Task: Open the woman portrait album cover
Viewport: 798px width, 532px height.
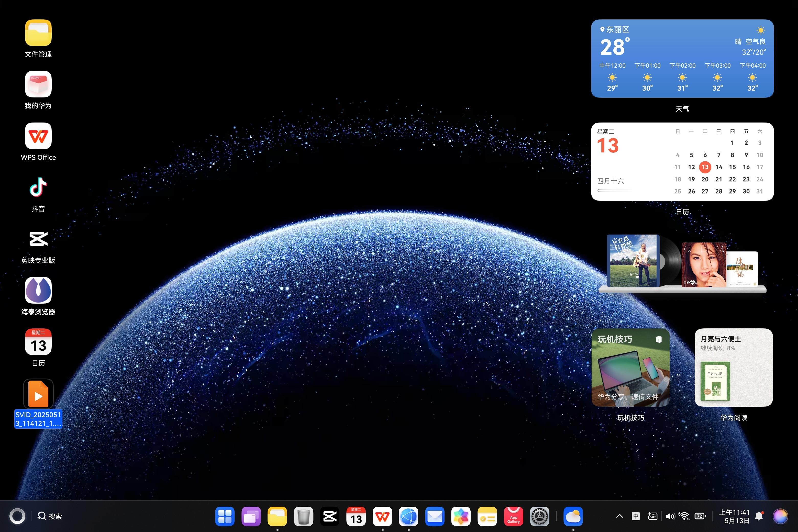Action: pyautogui.click(x=704, y=265)
